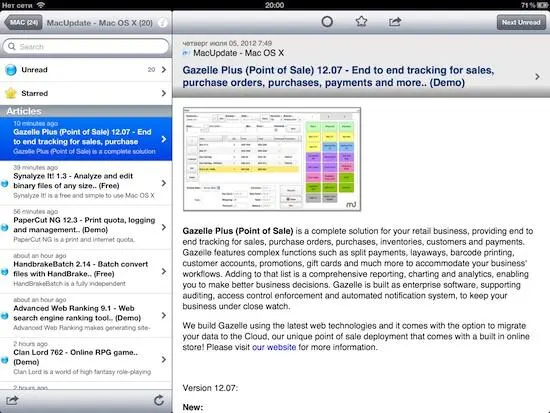Focus the Search field
The height and width of the screenshot is (413, 550).
(86, 46)
